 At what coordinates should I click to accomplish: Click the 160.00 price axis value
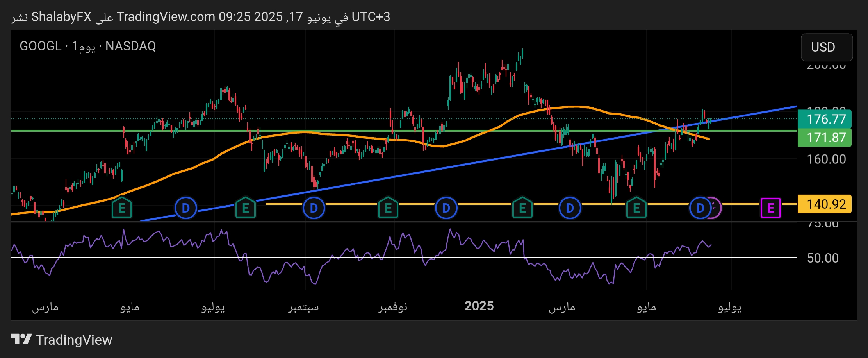826,159
